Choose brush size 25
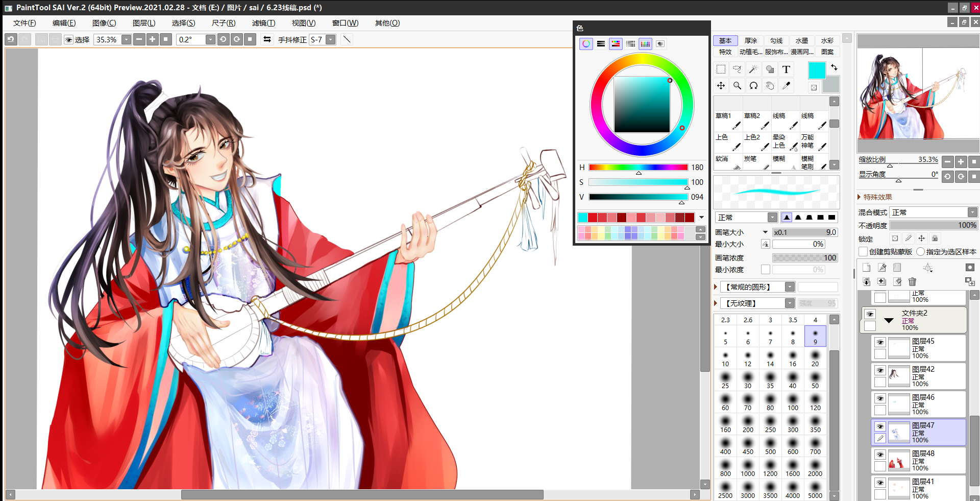Viewport: 980px width, 501px height. point(725,379)
